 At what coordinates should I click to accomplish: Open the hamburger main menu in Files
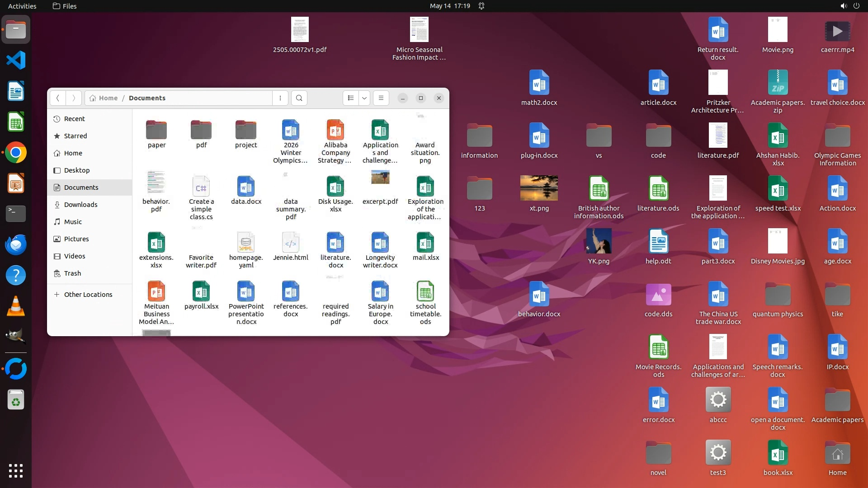[381, 98]
